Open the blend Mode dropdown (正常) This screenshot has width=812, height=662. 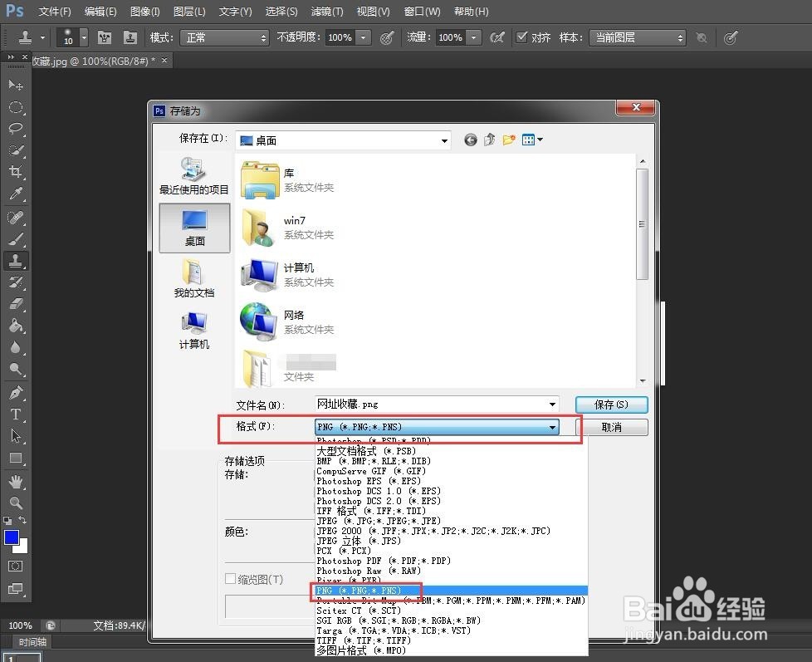(224, 38)
